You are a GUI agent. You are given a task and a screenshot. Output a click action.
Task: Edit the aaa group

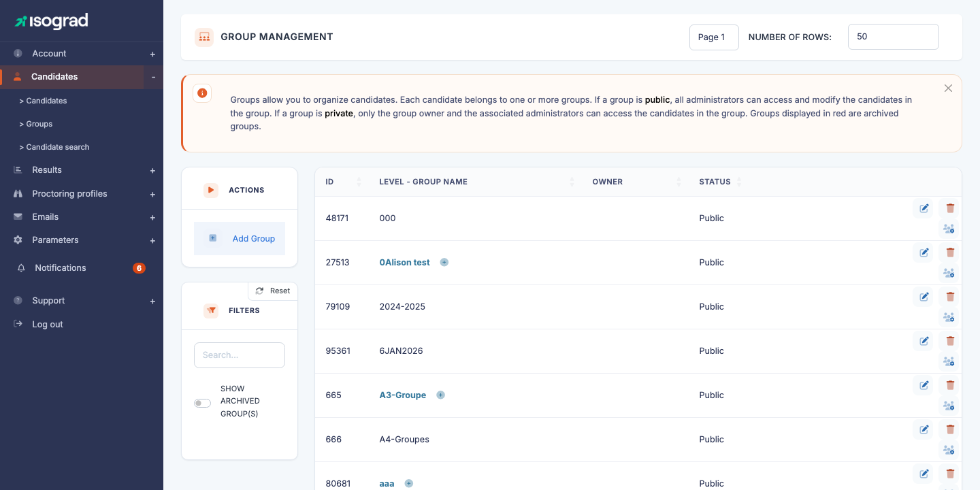[x=924, y=474]
